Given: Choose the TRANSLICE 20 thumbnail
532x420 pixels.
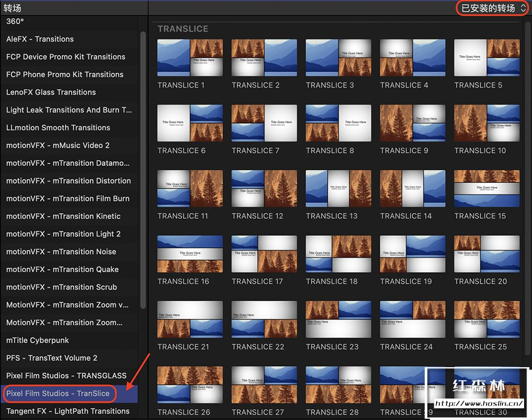Looking at the screenshot, I should (x=487, y=254).
